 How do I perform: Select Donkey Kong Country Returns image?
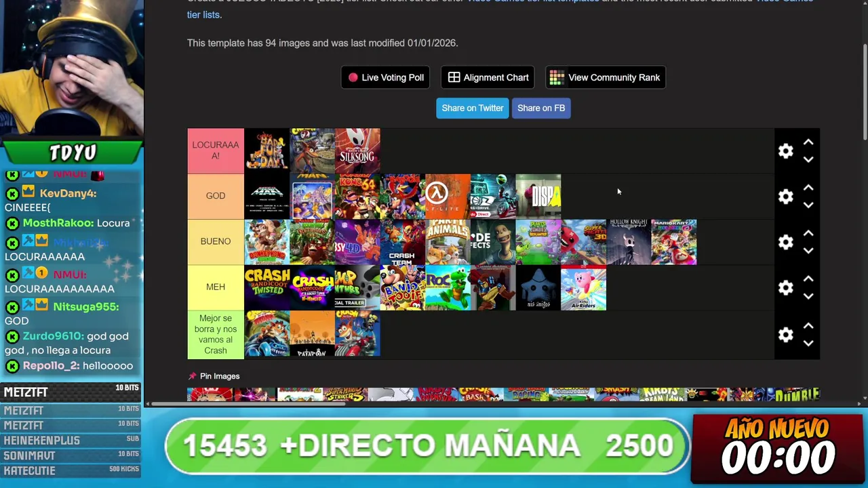(x=312, y=242)
